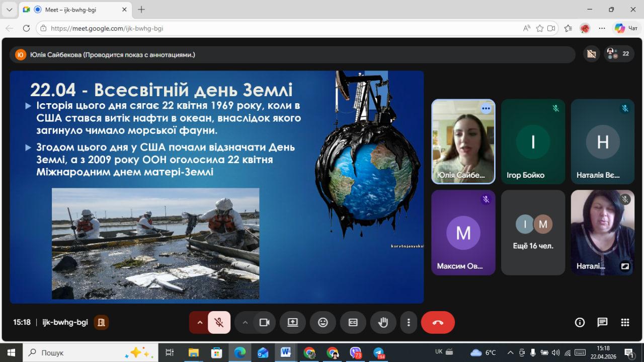The image size is (644, 362).
Task: Leave the call with red hang-up button
Action: tap(438, 322)
